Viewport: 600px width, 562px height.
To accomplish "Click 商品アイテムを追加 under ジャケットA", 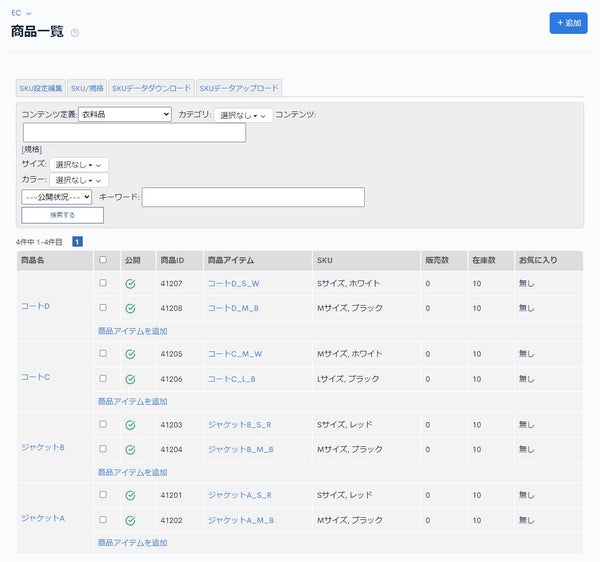I will [x=132, y=543].
